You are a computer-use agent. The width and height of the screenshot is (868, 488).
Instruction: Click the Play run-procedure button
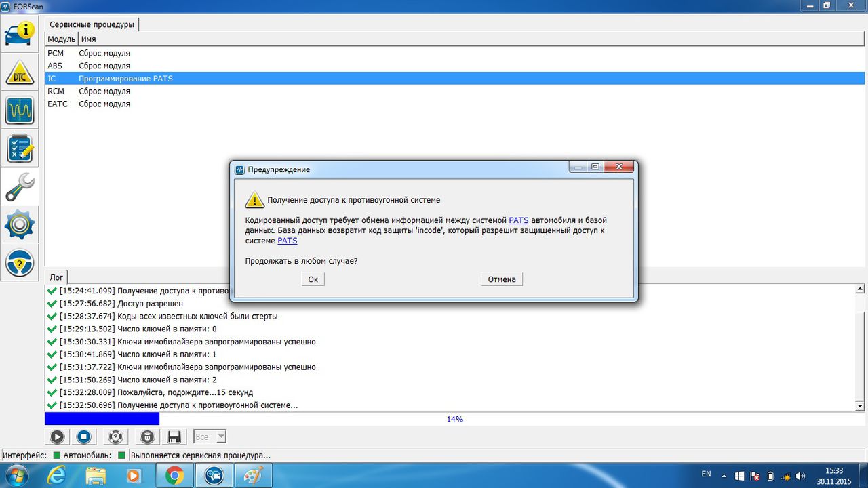point(57,436)
